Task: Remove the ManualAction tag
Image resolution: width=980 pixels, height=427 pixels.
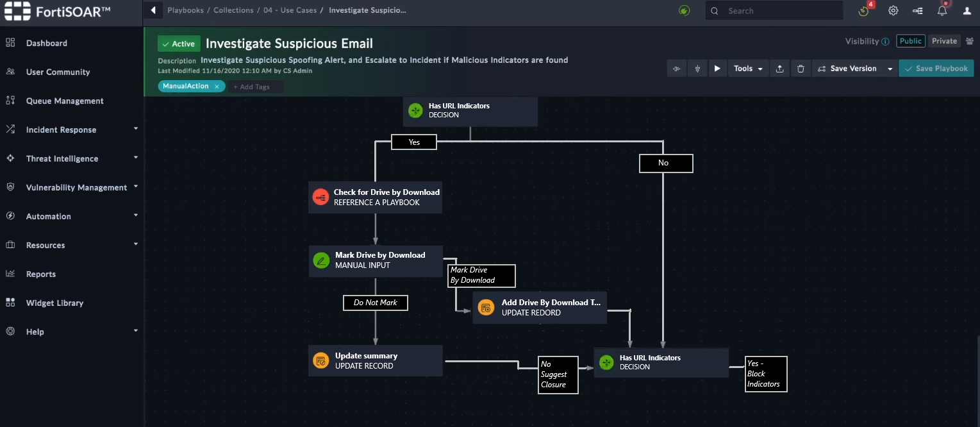Action: click(x=217, y=86)
